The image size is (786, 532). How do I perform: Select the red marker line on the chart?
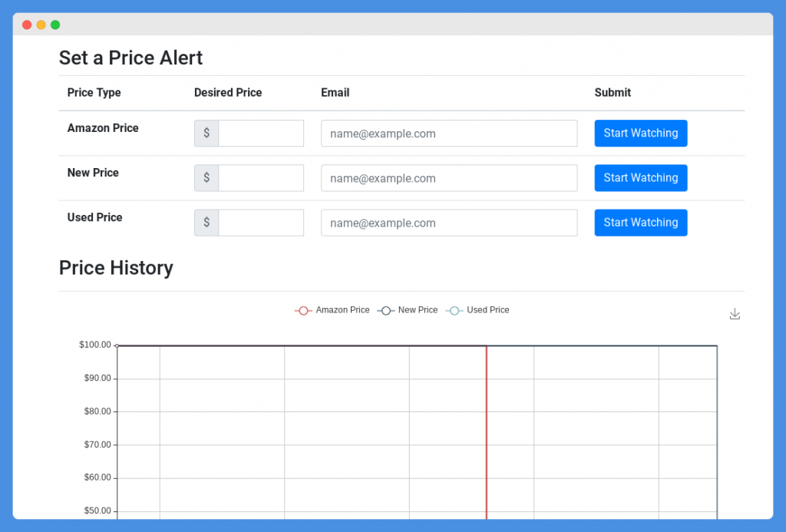click(487, 430)
